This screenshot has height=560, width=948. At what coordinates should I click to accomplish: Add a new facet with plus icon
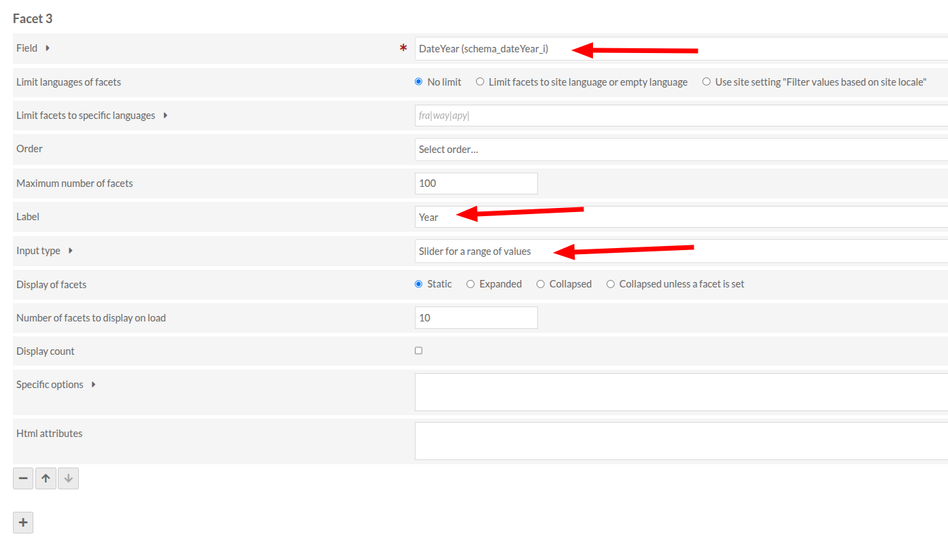[x=23, y=523]
